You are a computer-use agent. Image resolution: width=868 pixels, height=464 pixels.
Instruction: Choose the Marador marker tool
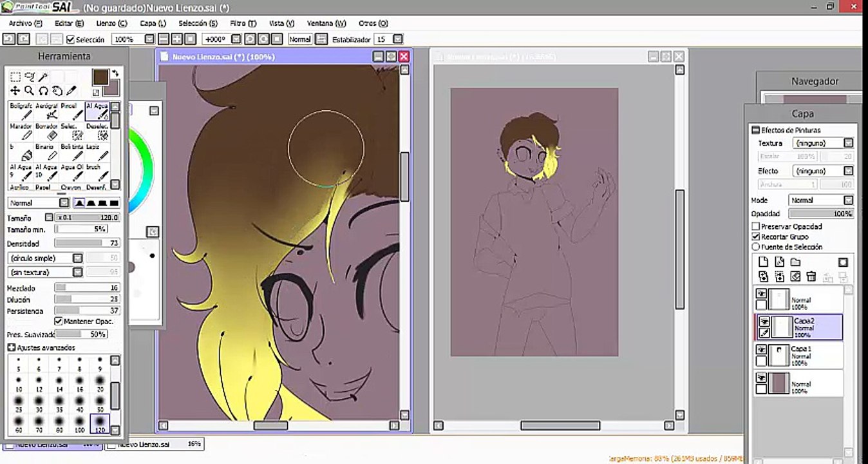click(21, 131)
